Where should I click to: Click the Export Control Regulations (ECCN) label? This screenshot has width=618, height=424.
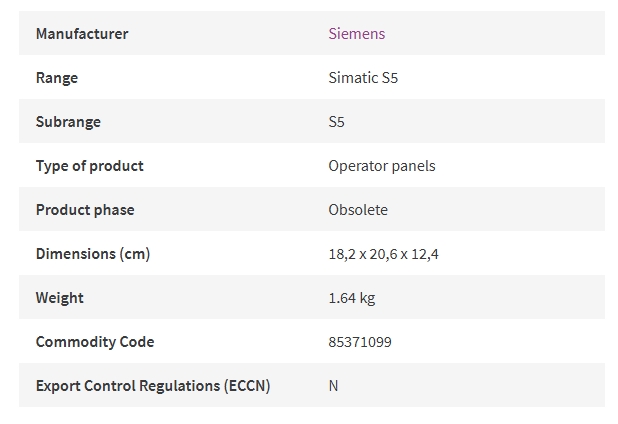[153, 386]
